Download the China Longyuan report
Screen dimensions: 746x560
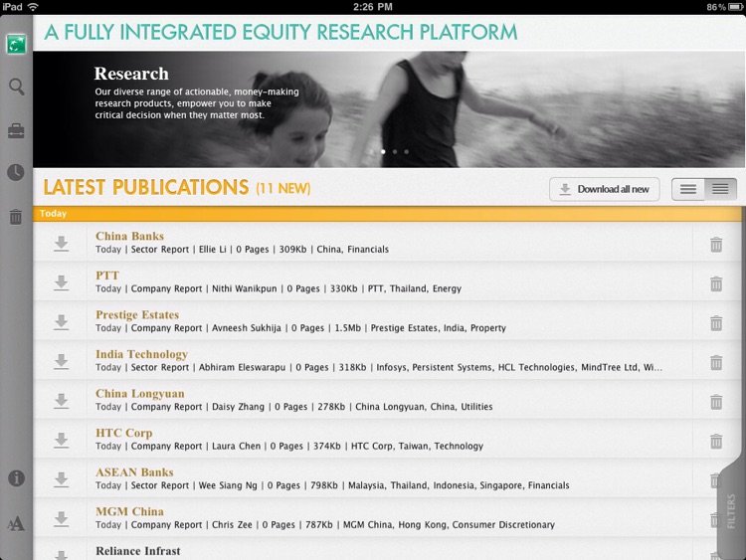pyautogui.click(x=61, y=402)
